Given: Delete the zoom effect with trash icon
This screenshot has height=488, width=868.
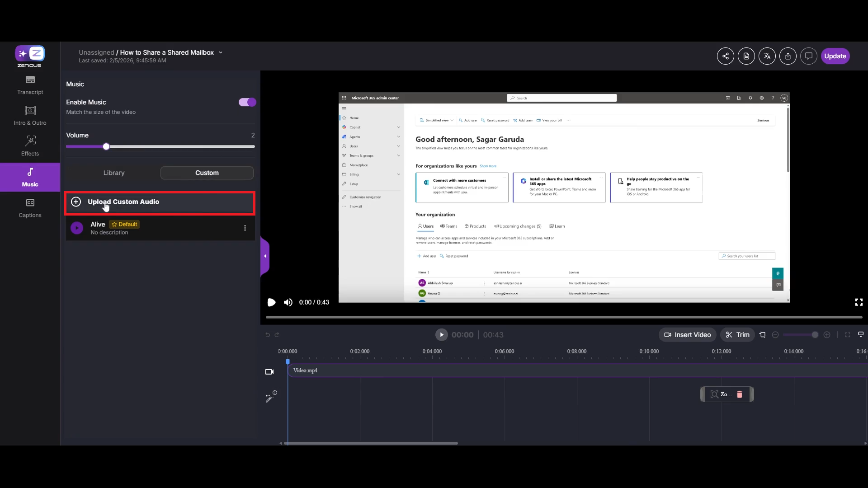Looking at the screenshot, I should pos(740,394).
